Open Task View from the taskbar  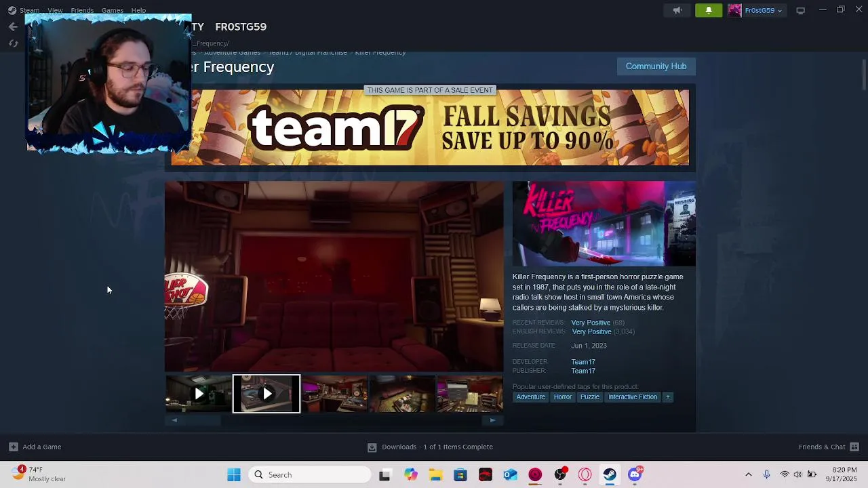(384, 474)
